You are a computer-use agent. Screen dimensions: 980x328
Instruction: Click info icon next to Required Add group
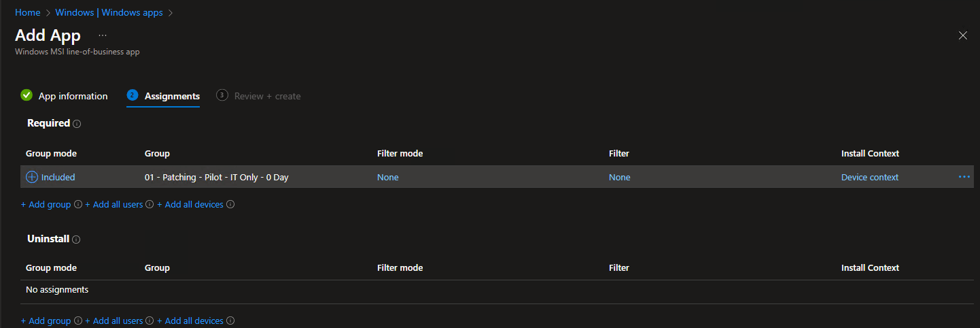coord(78,204)
